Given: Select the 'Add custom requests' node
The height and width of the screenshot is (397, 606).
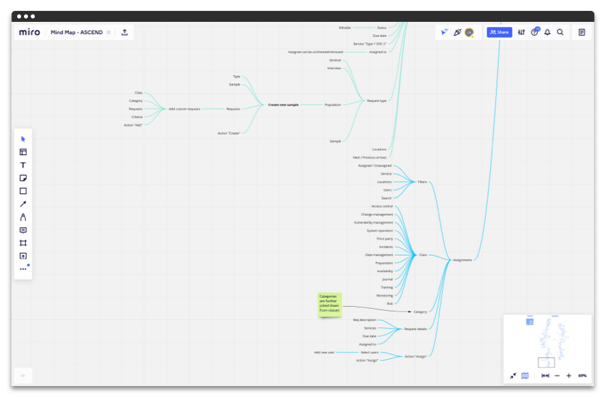Looking at the screenshot, I should point(184,109).
